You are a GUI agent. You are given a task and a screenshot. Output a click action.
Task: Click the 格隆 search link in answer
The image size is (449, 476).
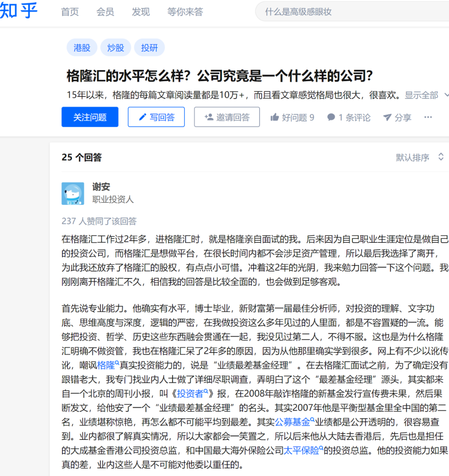pyautogui.click(x=108, y=365)
